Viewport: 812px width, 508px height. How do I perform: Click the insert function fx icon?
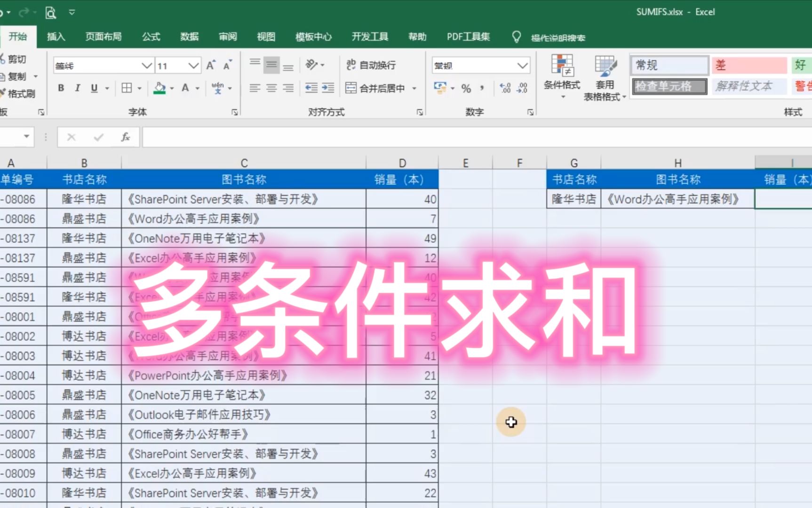125,137
